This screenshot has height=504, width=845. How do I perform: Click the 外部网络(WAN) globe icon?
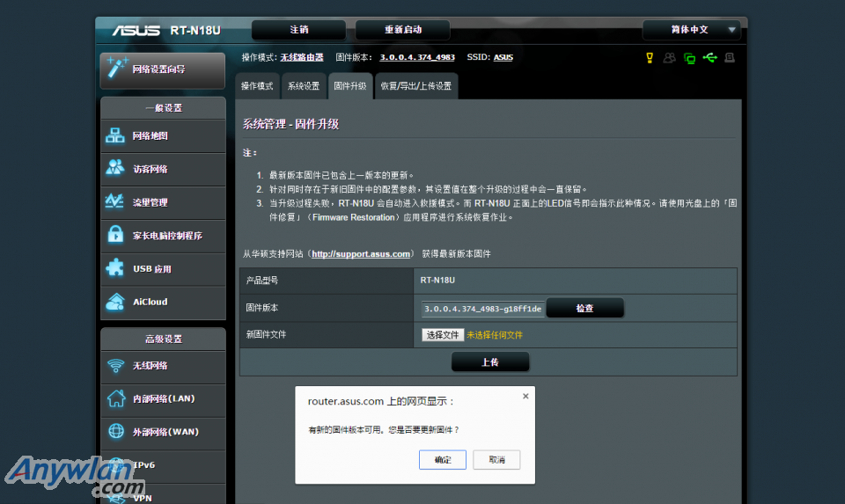click(x=115, y=431)
